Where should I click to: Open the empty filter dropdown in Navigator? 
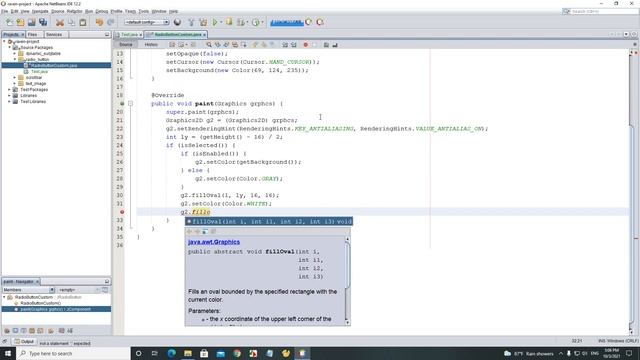79,290
